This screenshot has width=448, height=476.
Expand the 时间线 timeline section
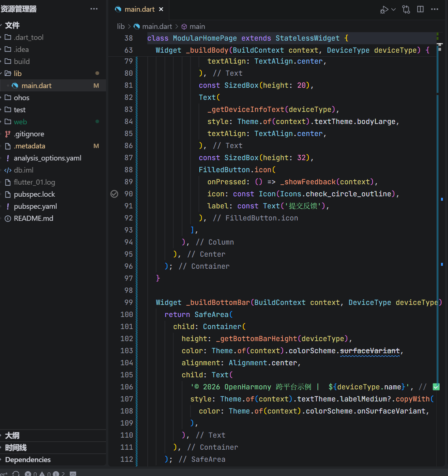tap(53, 447)
